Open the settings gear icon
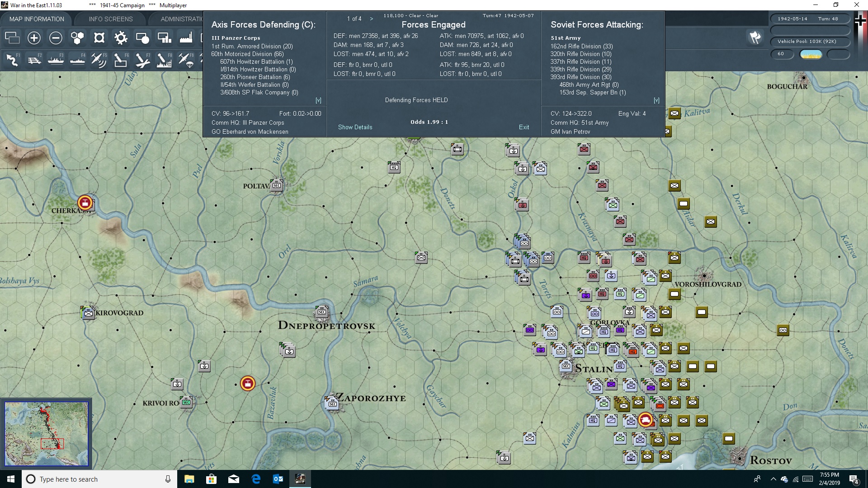 click(121, 38)
